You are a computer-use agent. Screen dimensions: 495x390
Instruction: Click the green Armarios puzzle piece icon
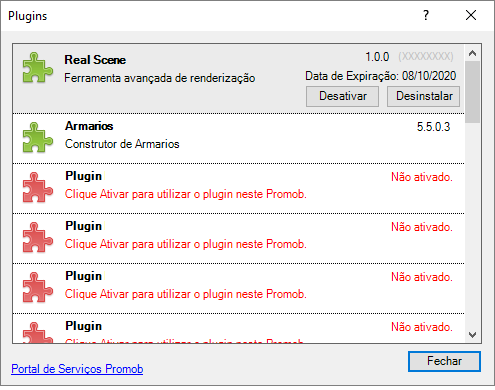(38, 137)
